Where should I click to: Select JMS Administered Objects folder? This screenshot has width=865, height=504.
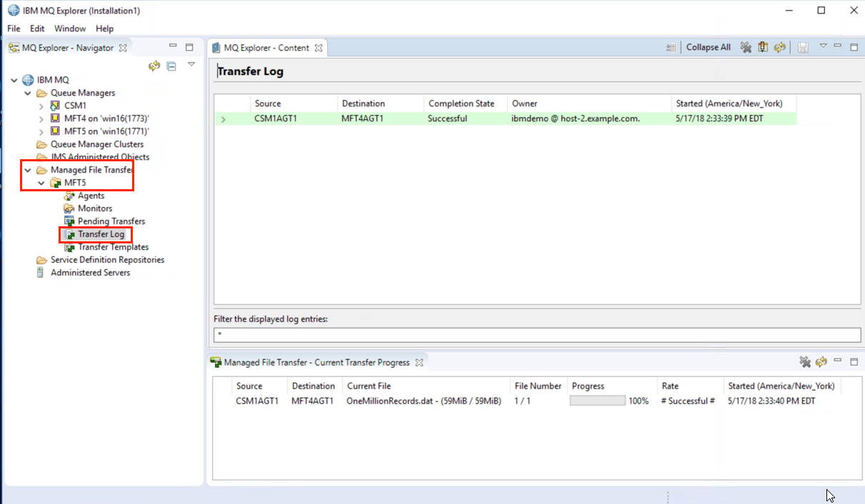[100, 157]
